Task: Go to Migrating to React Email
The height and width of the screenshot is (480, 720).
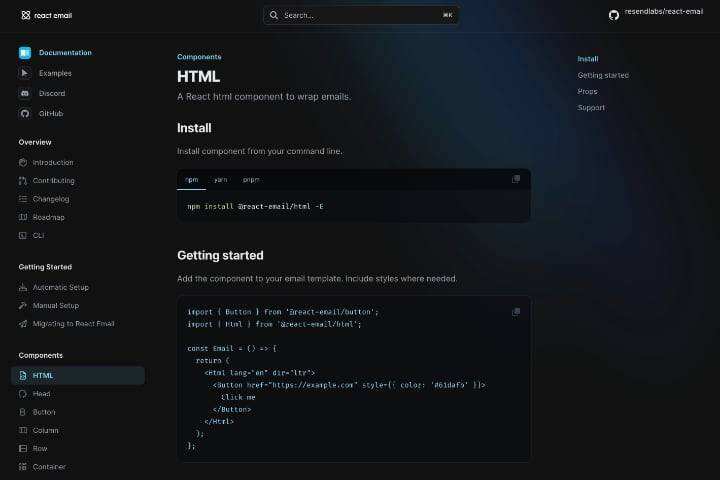Action: coord(73,323)
